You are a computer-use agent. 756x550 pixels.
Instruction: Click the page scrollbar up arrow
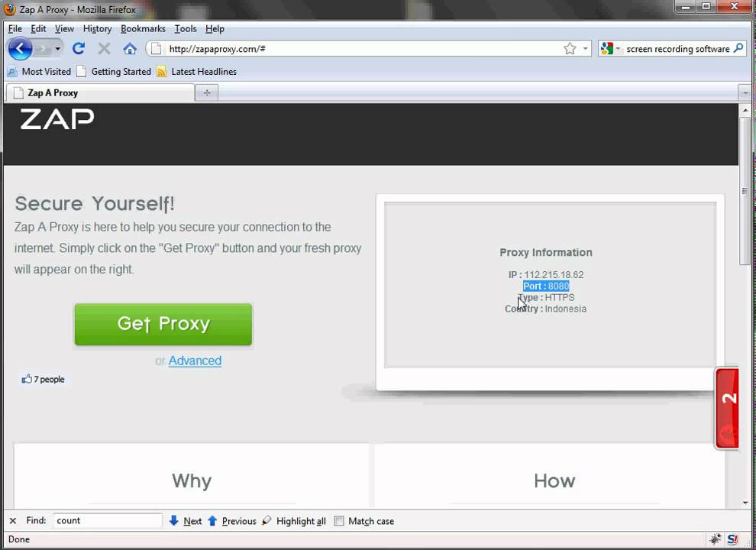coord(745,111)
